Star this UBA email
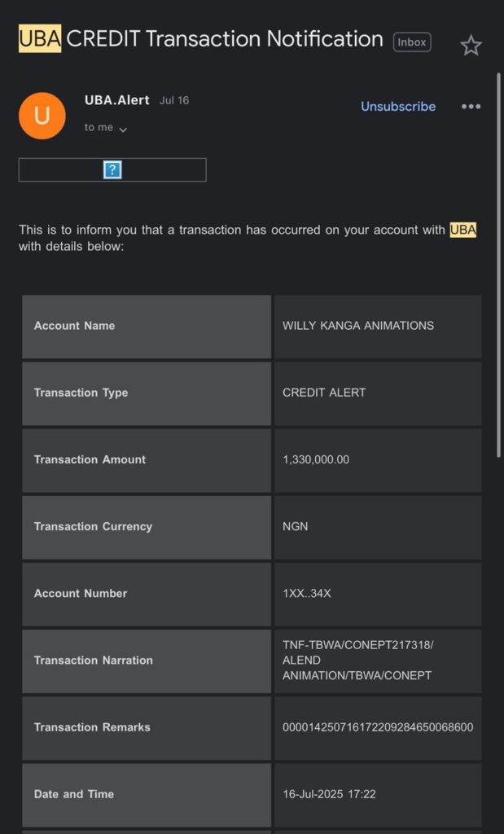Screen dimensions: 504x834 point(471,46)
